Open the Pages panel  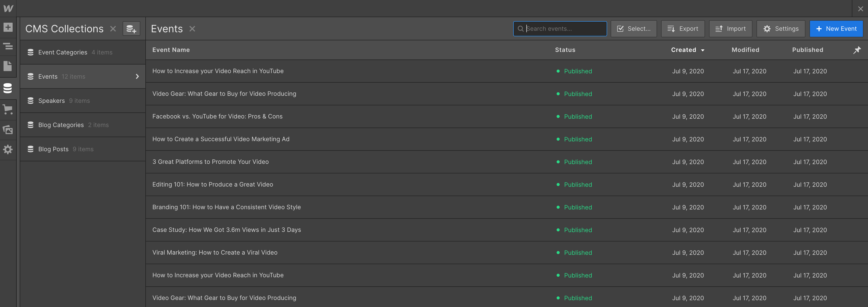[8, 66]
